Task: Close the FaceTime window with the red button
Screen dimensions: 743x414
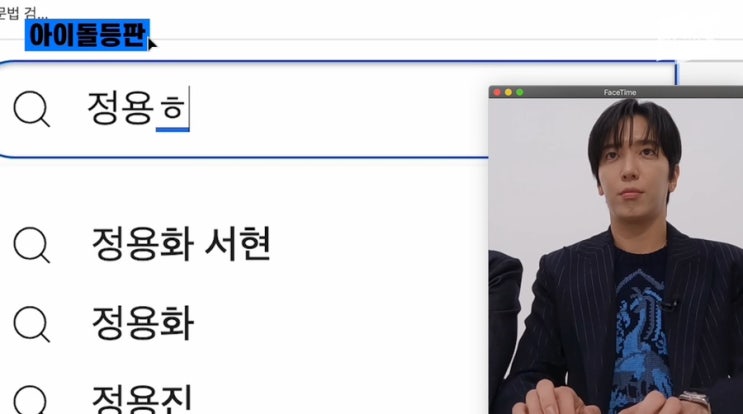Action: [497, 92]
